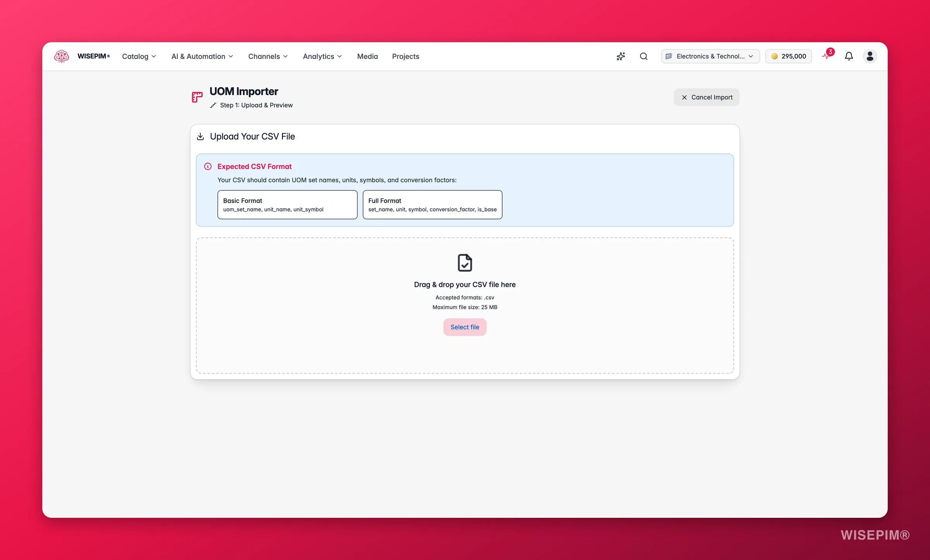
Task: Open the notifications bell icon
Action: pyautogui.click(x=849, y=56)
